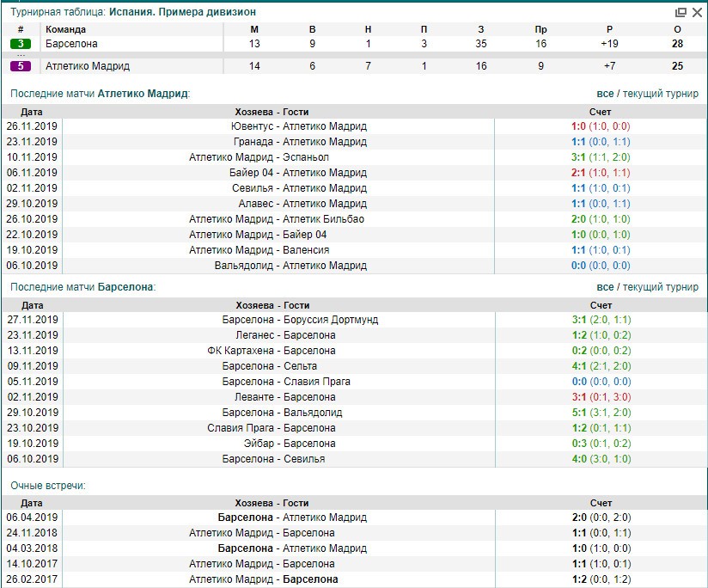
Task: Filter Атлетико Мадрид matches by текущий турнир
Action: tap(660, 94)
